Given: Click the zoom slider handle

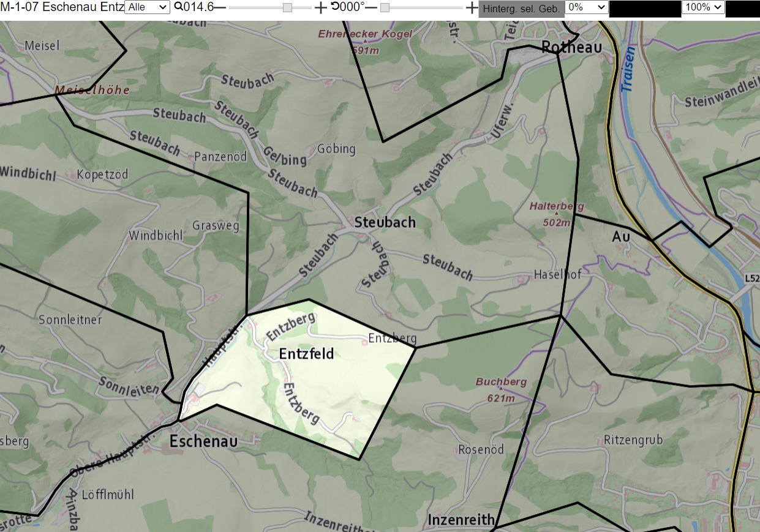Looking at the screenshot, I should (288, 7).
